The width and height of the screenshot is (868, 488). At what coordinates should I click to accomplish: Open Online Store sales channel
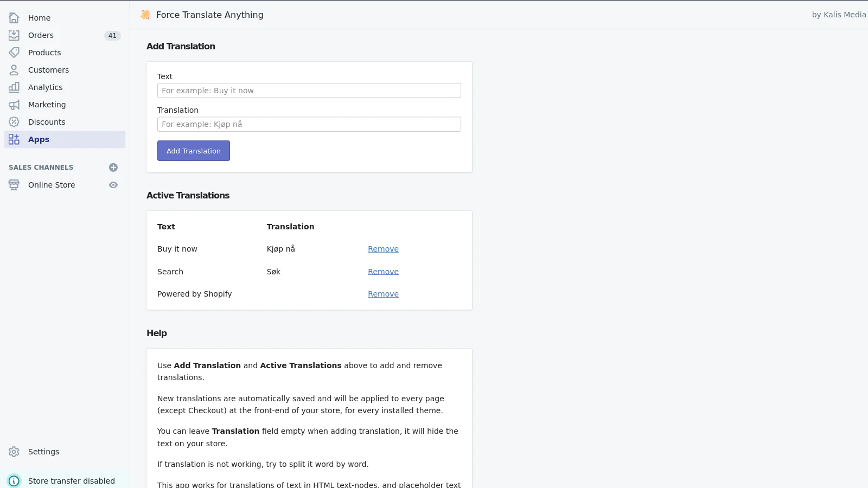tap(52, 185)
